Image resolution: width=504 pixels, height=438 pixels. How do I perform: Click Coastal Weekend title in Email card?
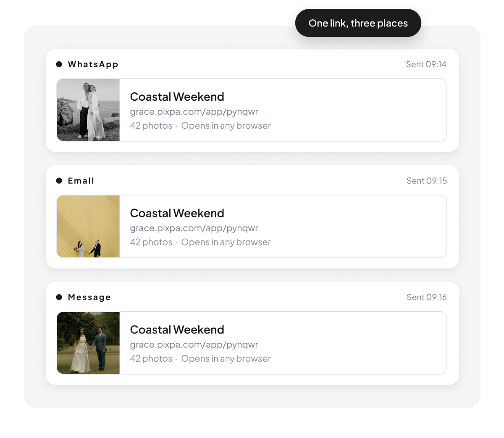[177, 213]
